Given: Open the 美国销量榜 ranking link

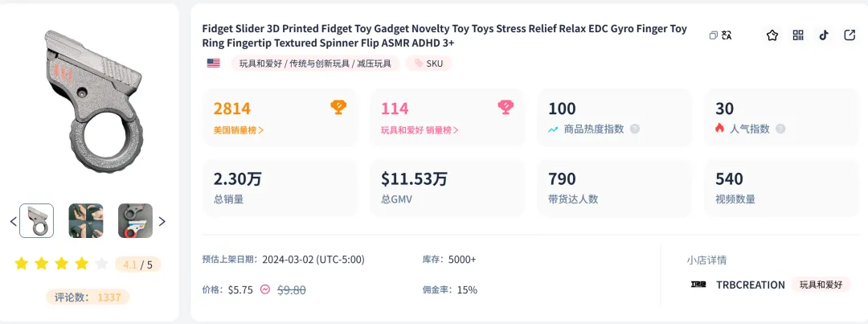Looking at the screenshot, I should (239, 129).
